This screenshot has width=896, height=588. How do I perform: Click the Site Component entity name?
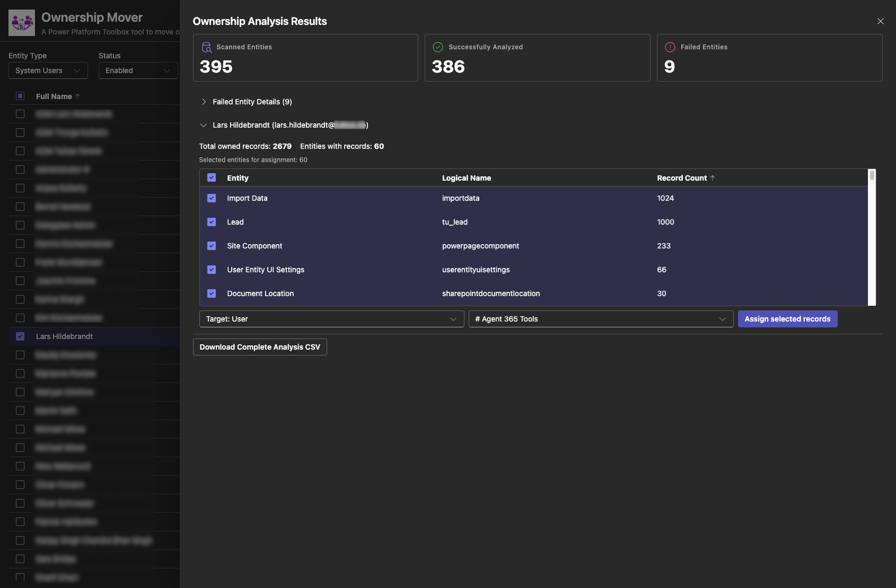tap(254, 246)
